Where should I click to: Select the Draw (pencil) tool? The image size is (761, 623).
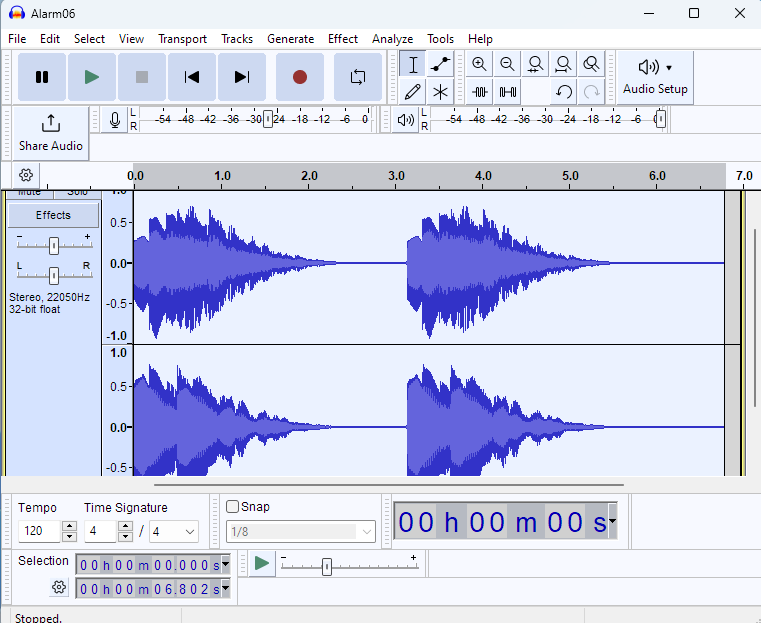(x=413, y=92)
